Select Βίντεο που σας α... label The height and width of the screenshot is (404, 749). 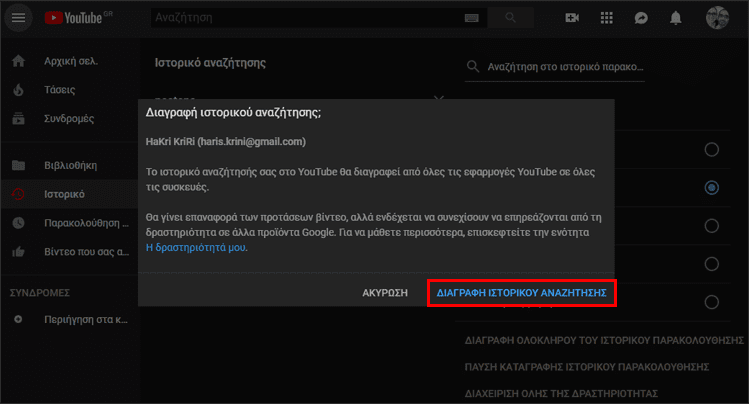coord(86,252)
